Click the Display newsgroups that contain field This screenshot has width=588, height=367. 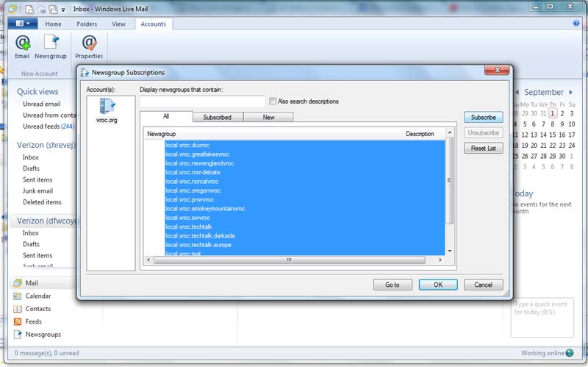203,101
